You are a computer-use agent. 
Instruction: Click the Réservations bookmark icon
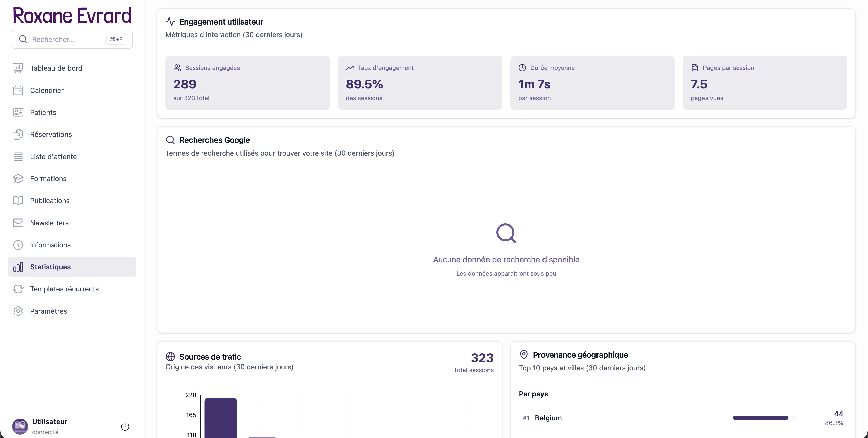point(18,134)
